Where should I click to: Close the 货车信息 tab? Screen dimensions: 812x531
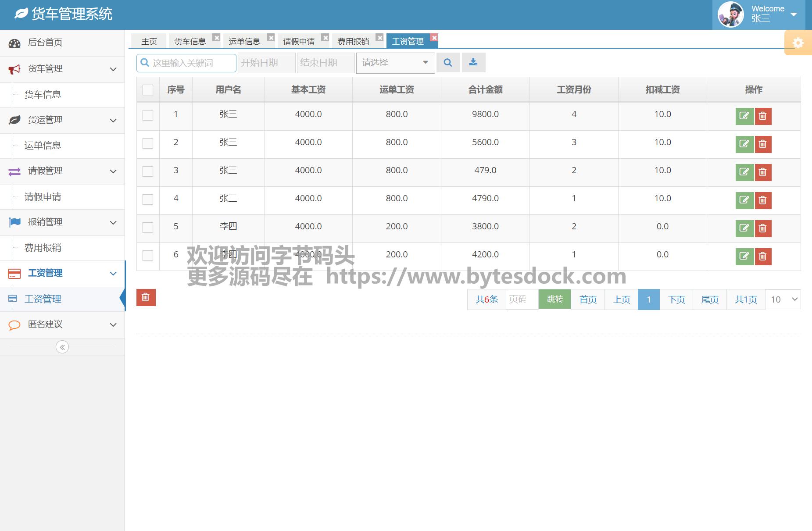(216, 38)
